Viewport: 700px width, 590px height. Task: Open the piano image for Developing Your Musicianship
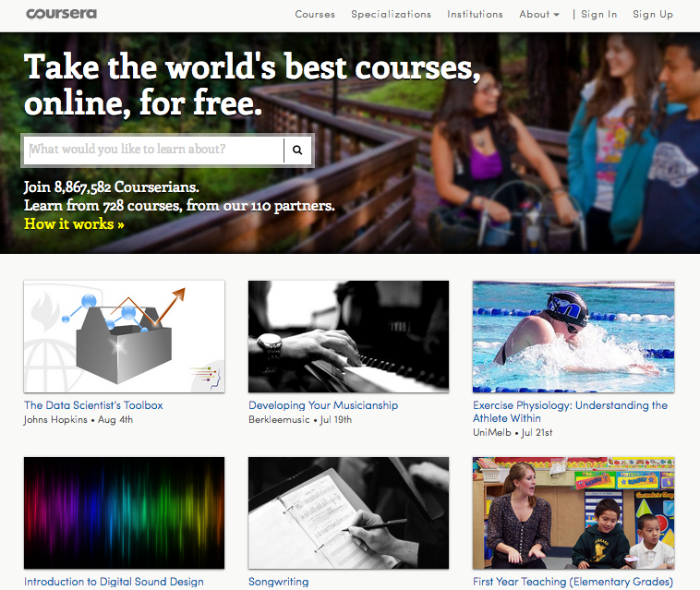tap(349, 336)
